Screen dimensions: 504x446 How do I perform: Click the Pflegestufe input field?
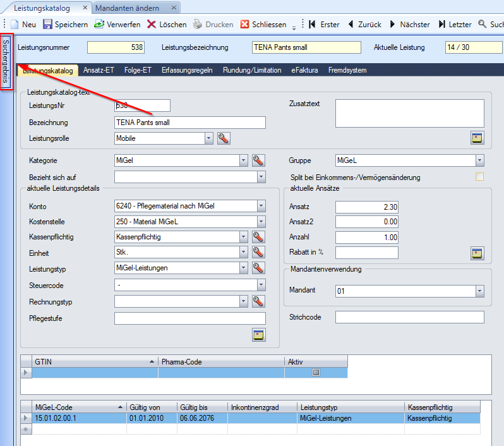[190, 318]
